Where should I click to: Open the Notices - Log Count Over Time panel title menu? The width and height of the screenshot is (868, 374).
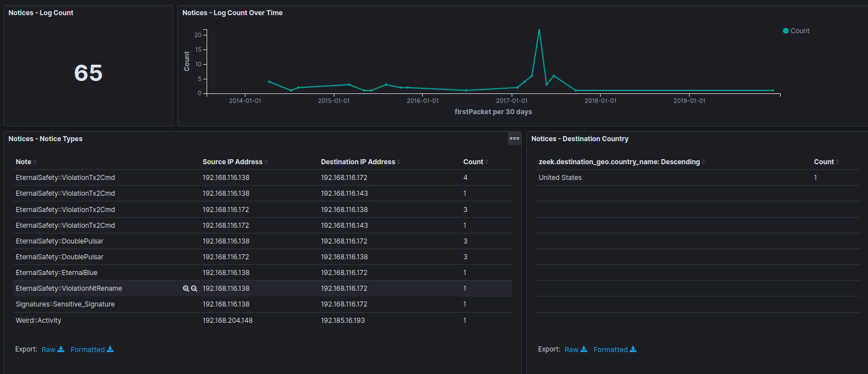pos(232,12)
